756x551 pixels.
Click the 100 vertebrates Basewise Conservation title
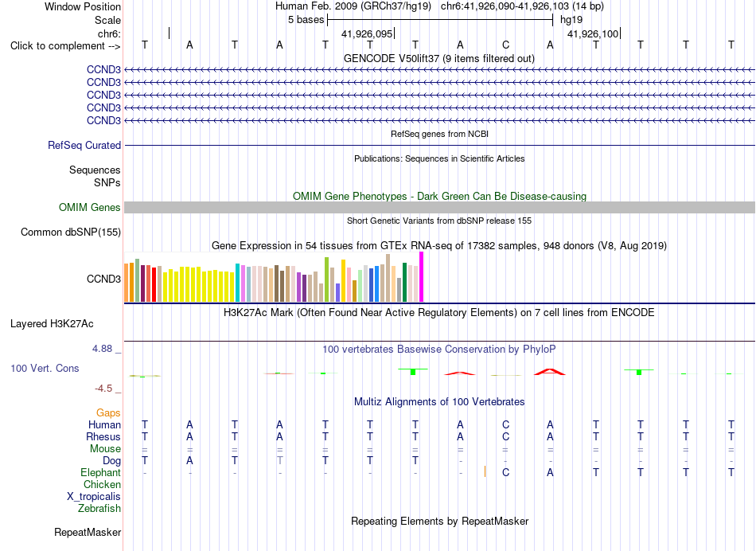pos(438,349)
